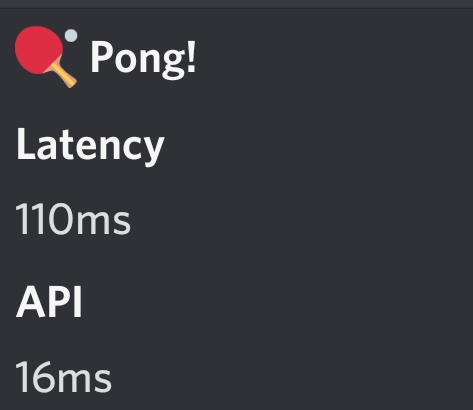Click the letter A in API
The height and width of the screenshot is (410, 473).
pyautogui.click(x=31, y=302)
